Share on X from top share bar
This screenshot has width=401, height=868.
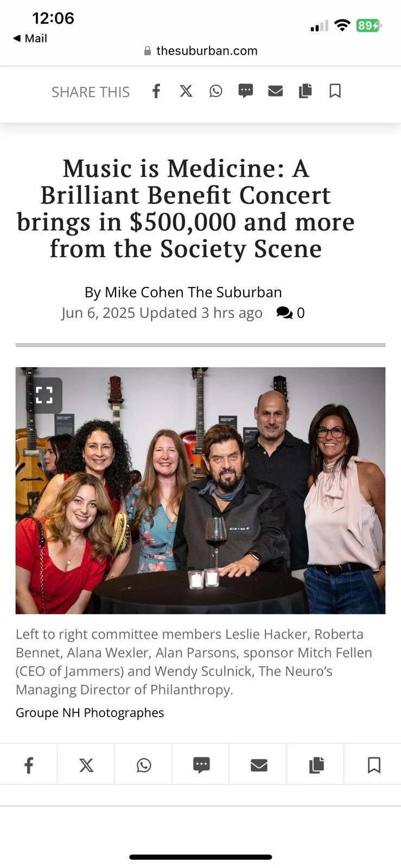click(x=186, y=91)
